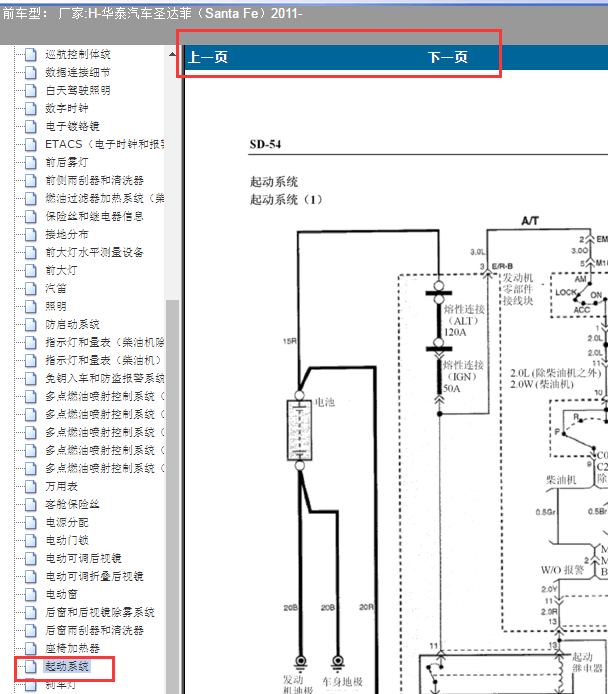The width and height of the screenshot is (608, 694).
Task: Click the page icon beside 起动系统
Action: [x=31, y=667]
